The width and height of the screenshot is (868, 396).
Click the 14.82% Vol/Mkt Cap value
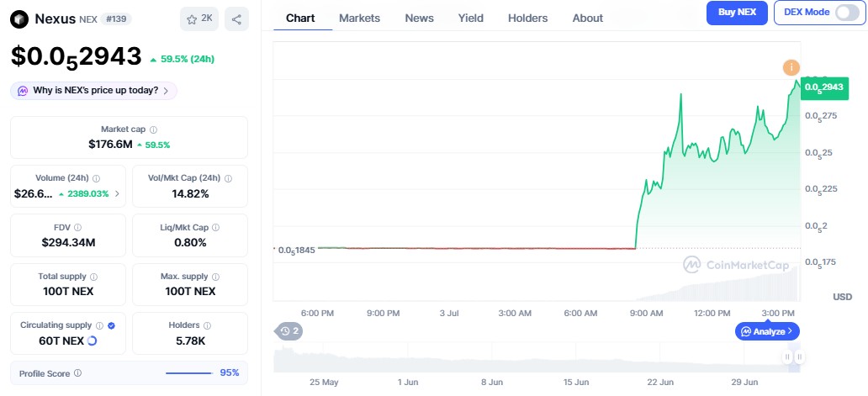coord(190,194)
